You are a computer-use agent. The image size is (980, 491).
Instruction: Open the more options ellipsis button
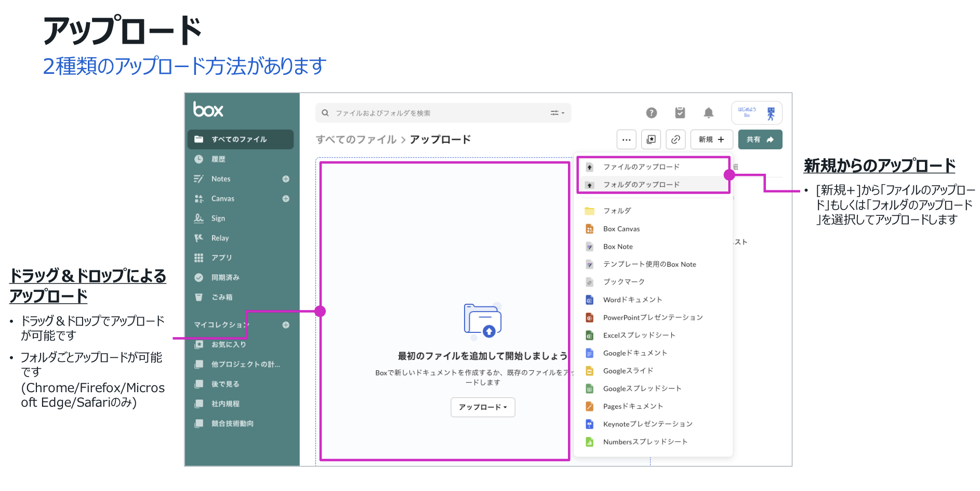coord(626,139)
